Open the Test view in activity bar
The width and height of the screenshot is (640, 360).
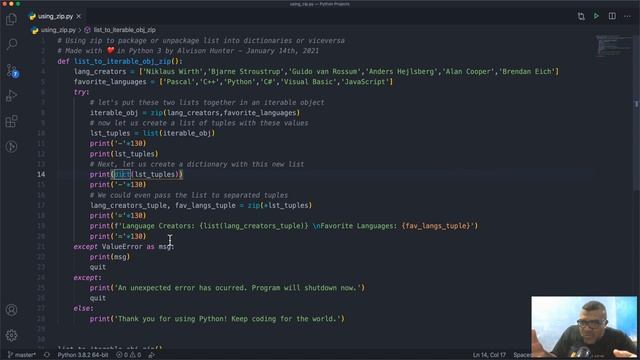(11, 147)
